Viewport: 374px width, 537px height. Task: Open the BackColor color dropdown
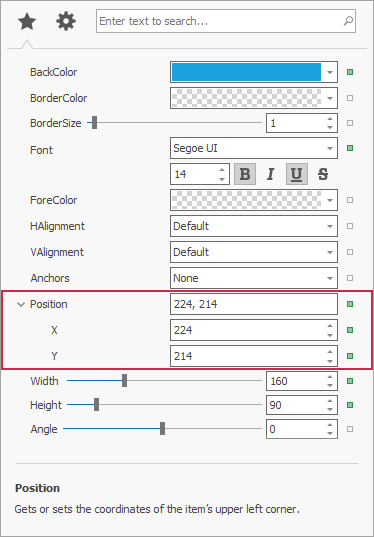click(330, 72)
